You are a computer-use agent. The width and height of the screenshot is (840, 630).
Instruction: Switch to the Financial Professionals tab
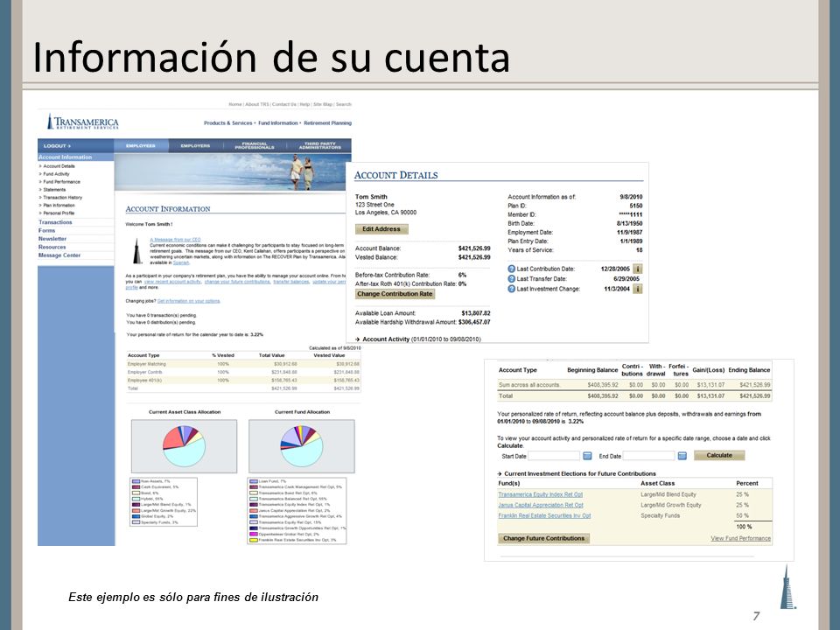coord(255,146)
